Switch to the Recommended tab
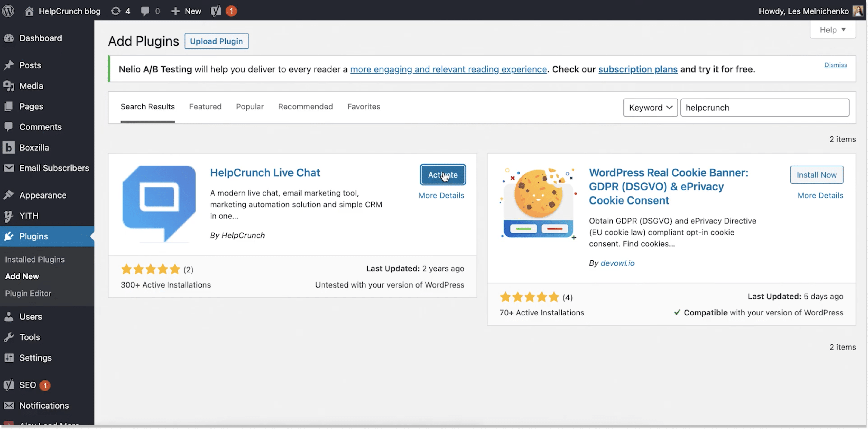The height and width of the screenshot is (429, 868). 305,107
